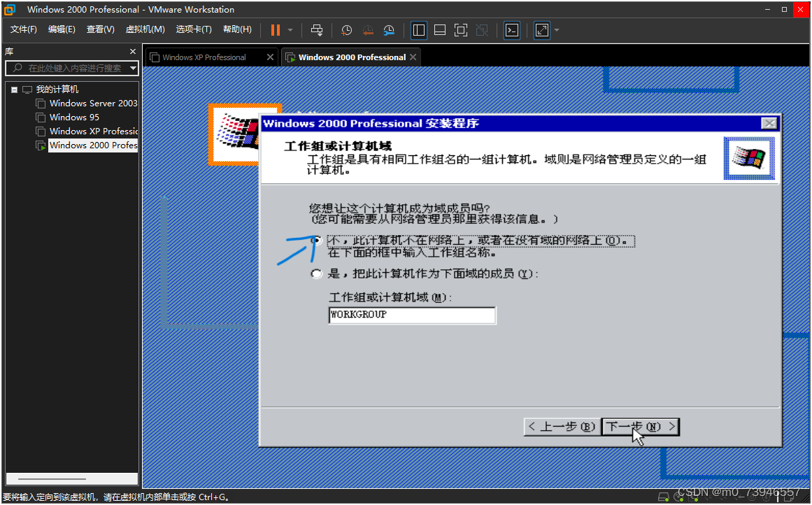Open the snapshot manager with the wrench
Screen dimensions: 812x505
(x=389, y=30)
